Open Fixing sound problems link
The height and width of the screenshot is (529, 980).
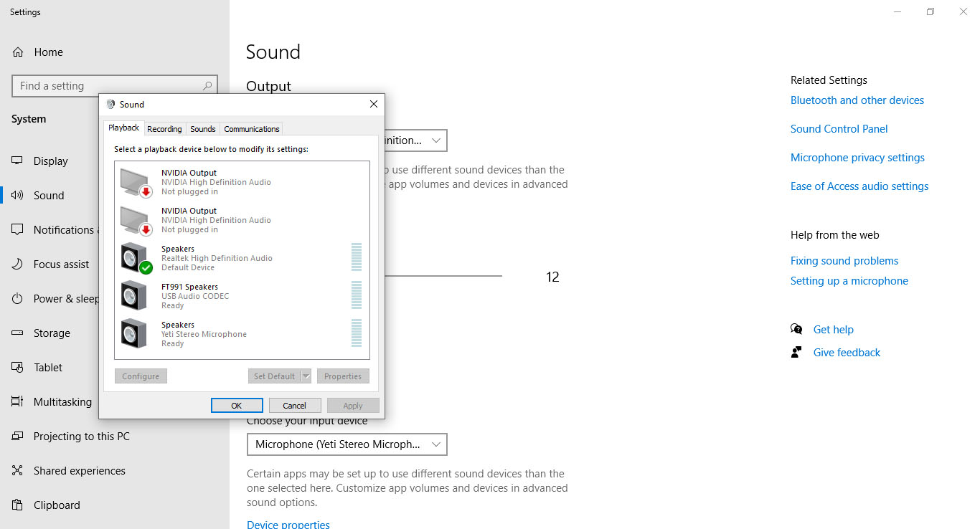pyautogui.click(x=844, y=261)
